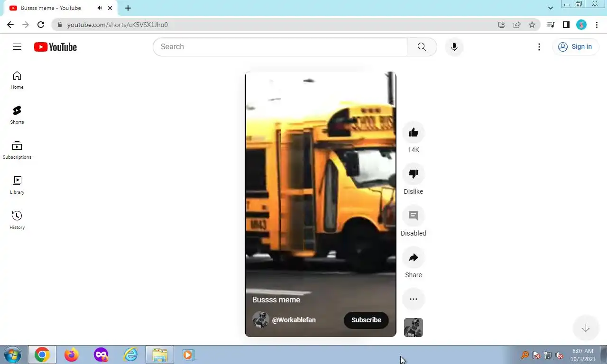
Task: Click the search magnifier button
Action: point(422,46)
